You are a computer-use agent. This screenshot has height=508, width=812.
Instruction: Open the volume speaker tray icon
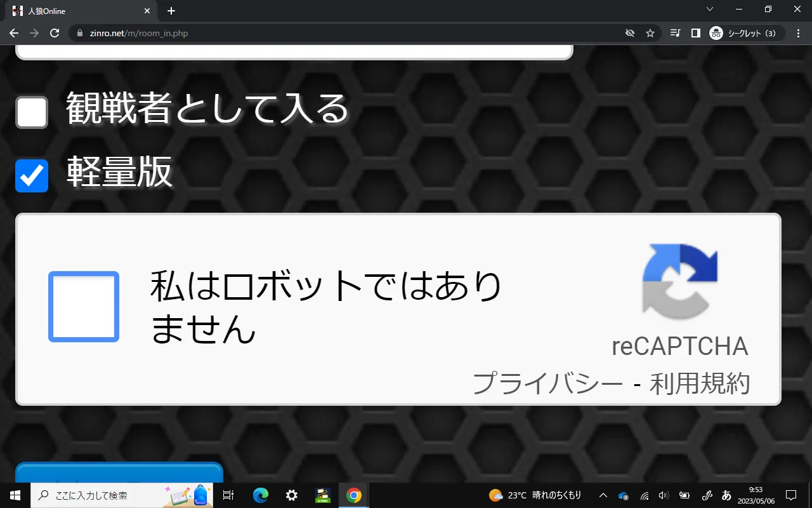click(x=664, y=495)
